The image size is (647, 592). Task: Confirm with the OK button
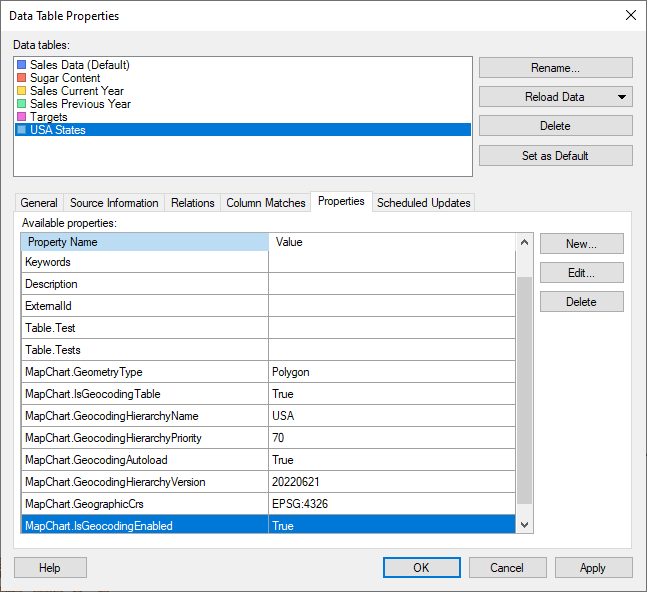tap(421, 568)
